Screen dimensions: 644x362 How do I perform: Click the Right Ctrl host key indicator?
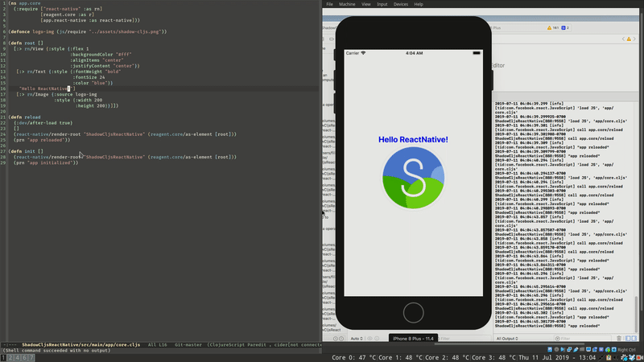[626, 350]
